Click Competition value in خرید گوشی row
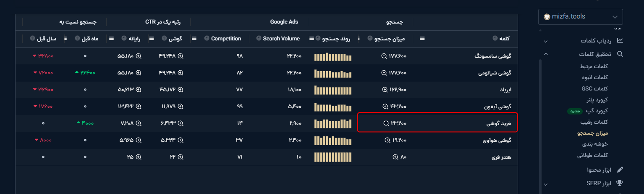 coord(240,123)
